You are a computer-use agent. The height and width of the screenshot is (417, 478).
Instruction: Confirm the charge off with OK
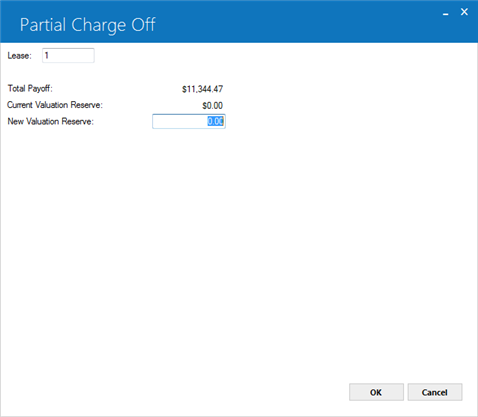point(376,392)
